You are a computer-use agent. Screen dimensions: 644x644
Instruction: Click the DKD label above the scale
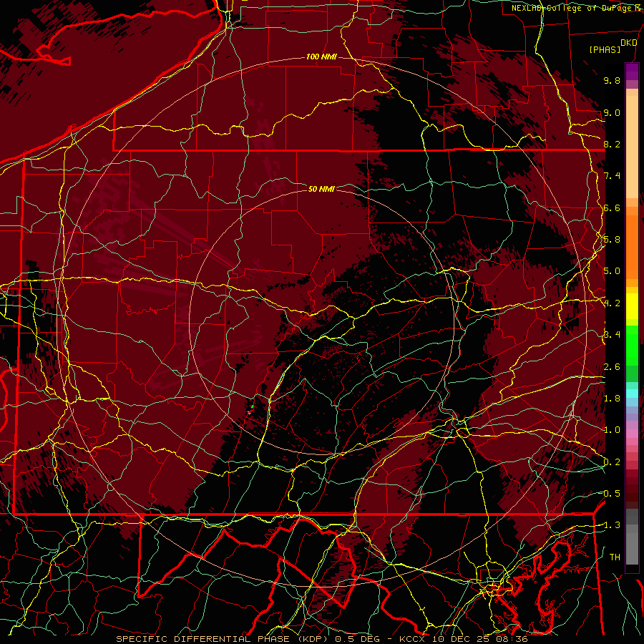pos(629,42)
